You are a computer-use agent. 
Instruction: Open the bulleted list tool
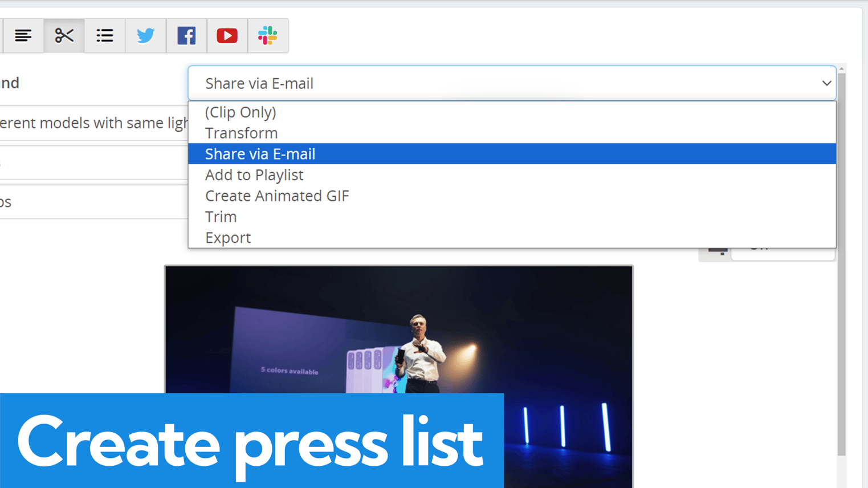(x=105, y=36)
